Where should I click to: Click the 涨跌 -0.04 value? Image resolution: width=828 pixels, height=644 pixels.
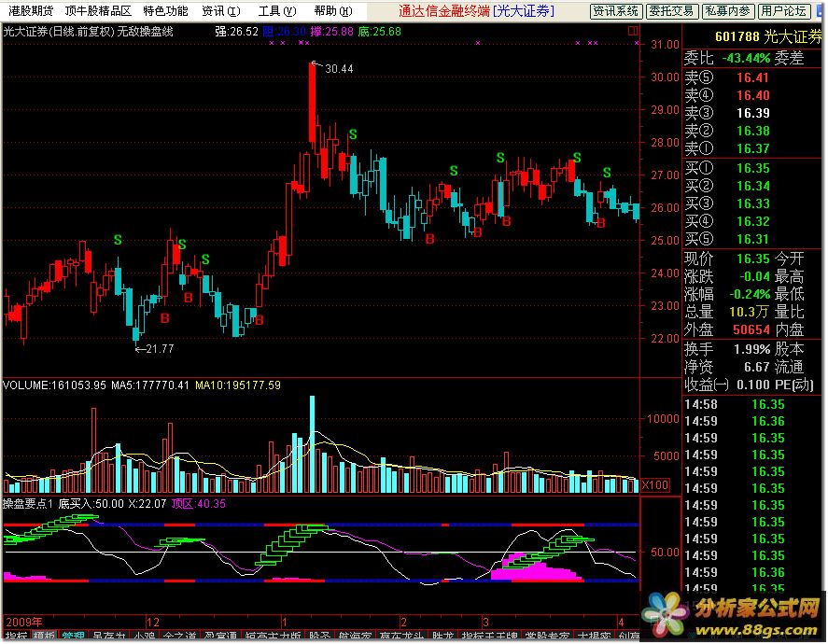754,276
